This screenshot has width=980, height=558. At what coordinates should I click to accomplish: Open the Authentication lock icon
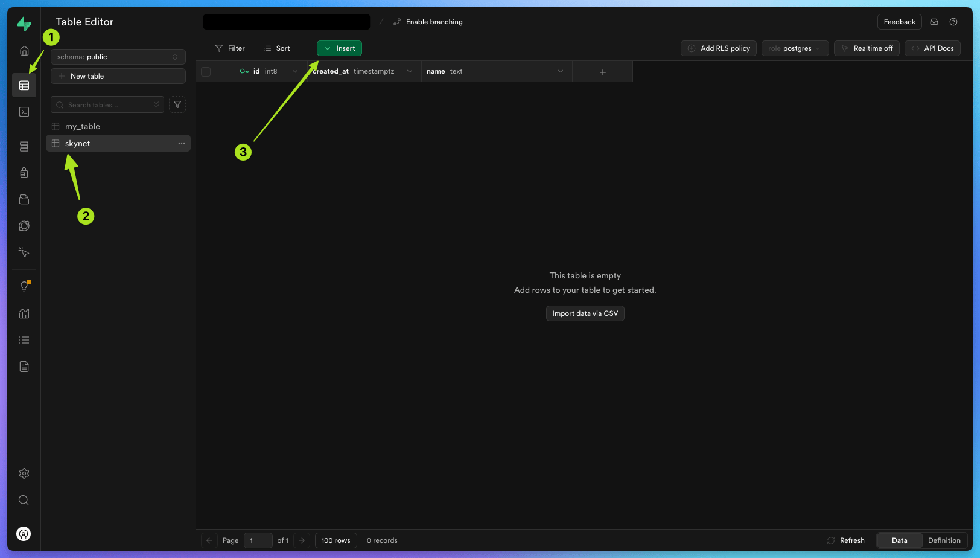(x=24, y=173)
